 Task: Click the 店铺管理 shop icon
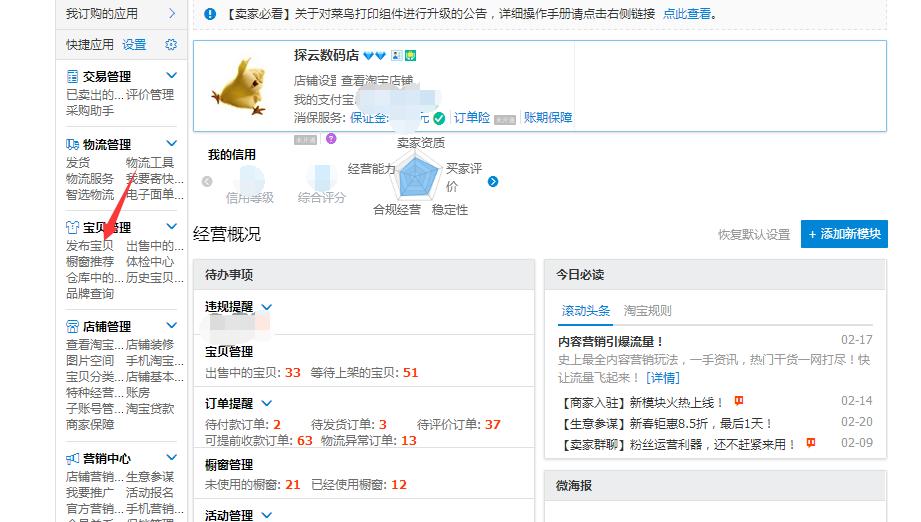click(72, 326)
